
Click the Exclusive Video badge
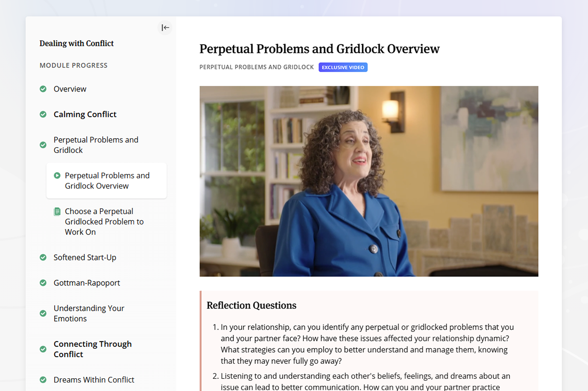point(343,67)
